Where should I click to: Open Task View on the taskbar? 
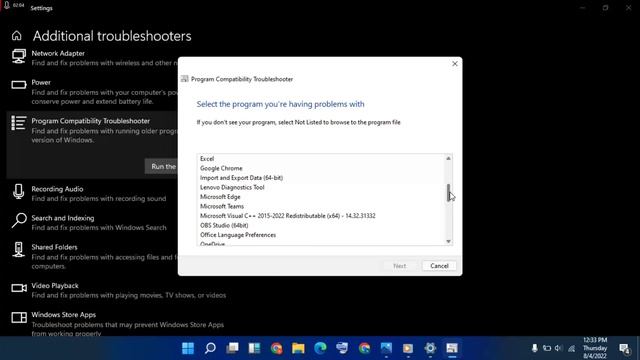click(x=232, y=348)
